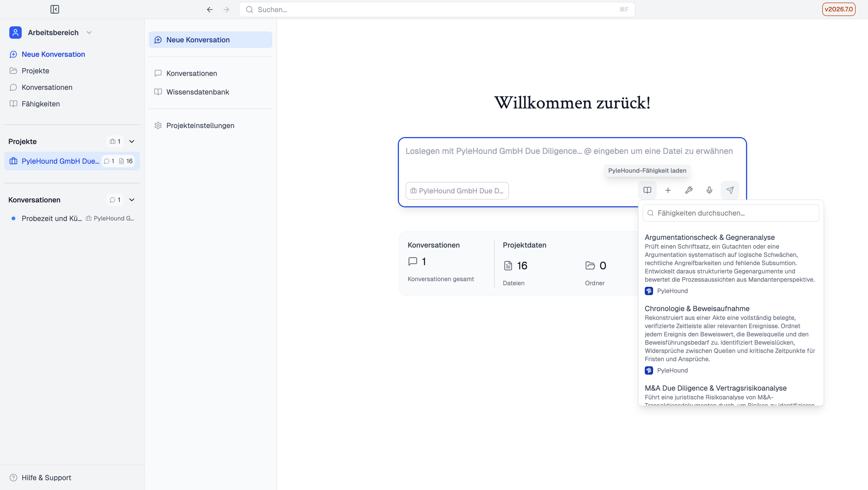868x490 pixels.
Task: Click the PyleHound G... project tag
Action: [x=110, y=218]
